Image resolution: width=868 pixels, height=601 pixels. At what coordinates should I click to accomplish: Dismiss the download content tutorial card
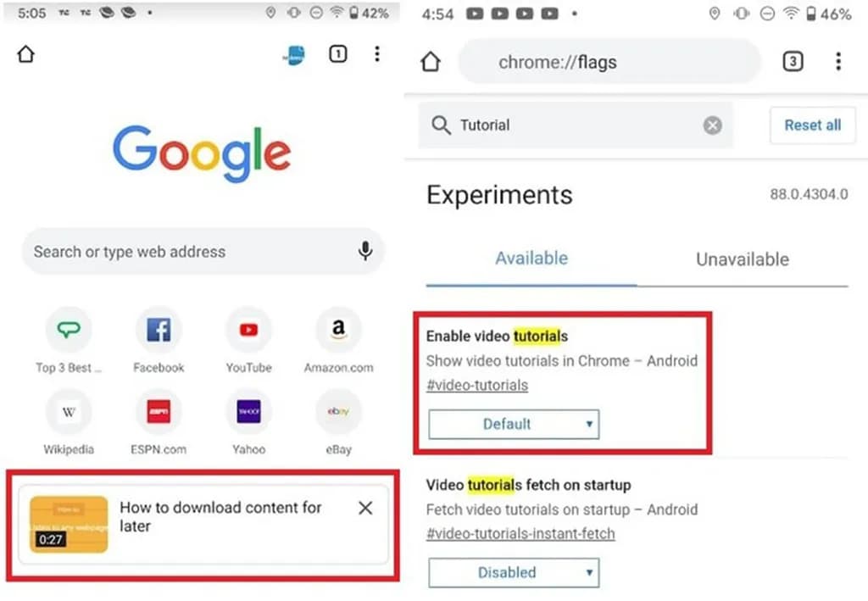click(365, 508)
